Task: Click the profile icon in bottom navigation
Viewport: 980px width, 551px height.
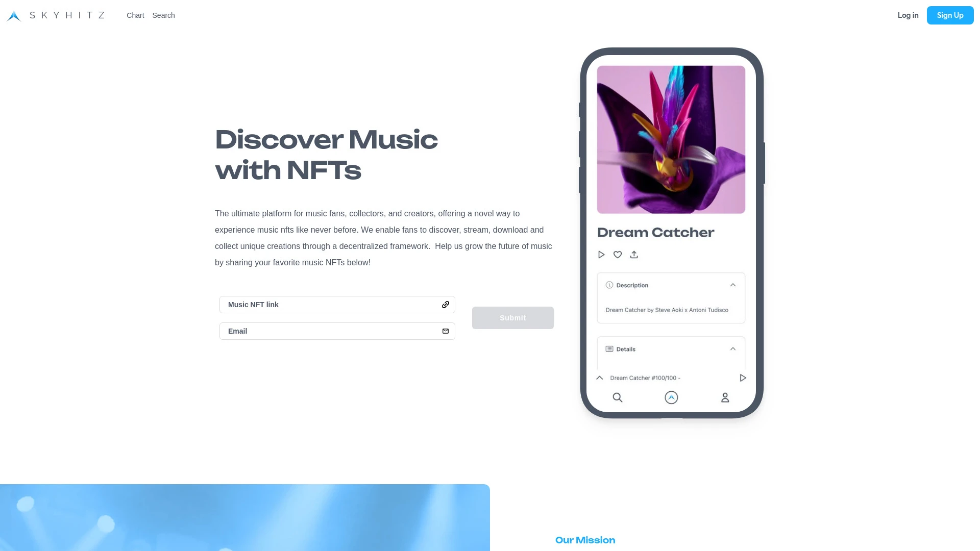Action: [x=725, y=397]
